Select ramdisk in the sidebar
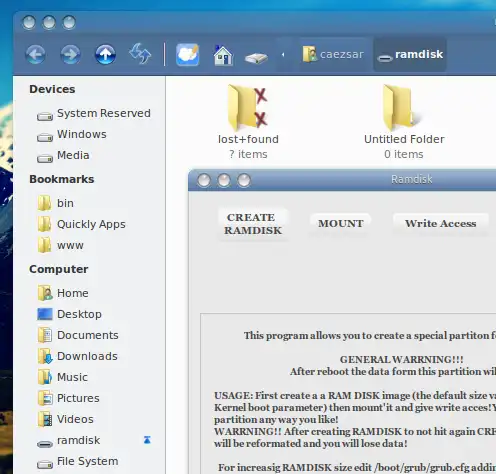The width and height of the screenshot is (496, 474). tap(69, 441)
